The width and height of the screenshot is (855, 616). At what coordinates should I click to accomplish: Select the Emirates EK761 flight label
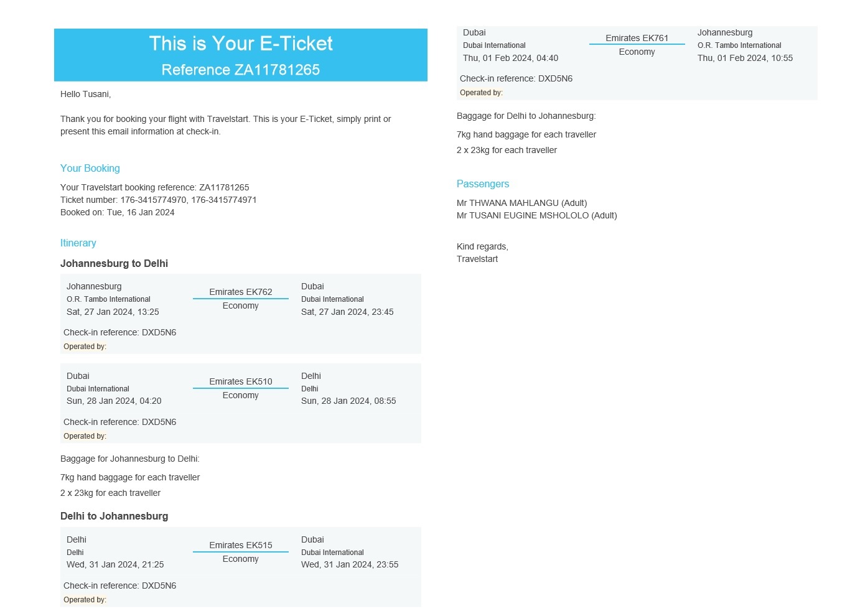637,38
